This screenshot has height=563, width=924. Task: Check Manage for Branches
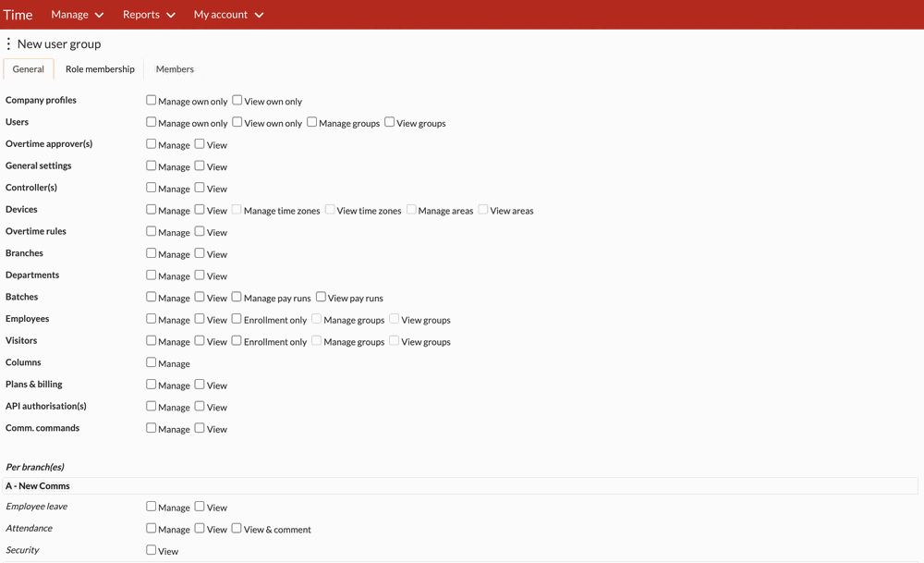(x=152, y=253)
